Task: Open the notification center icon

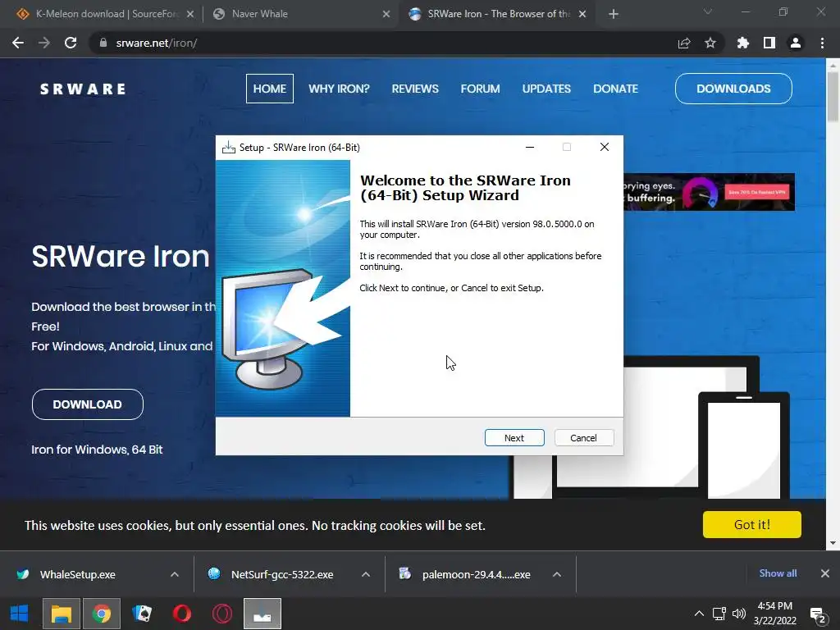Action: [x=818, y=614]
